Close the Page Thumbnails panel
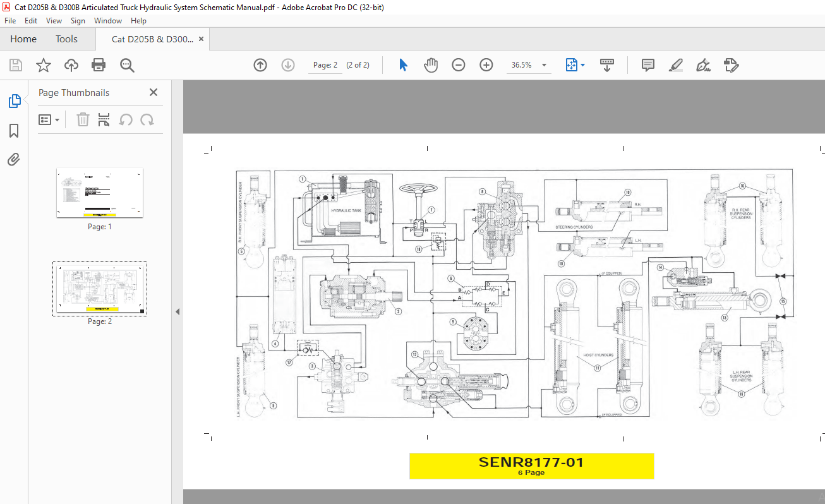Viewport: 825px width, 504px height. coord(153,92)
